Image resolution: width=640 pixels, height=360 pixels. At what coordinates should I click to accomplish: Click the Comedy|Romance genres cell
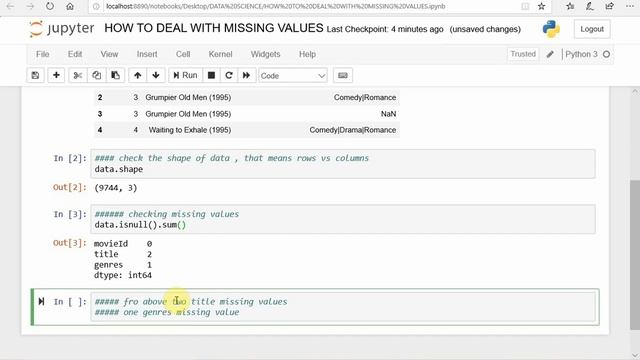coord(365,98)
